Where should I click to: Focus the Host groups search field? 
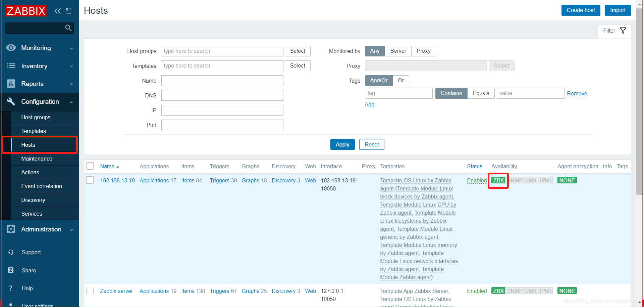pyautogui.click(x=222, y=51)
